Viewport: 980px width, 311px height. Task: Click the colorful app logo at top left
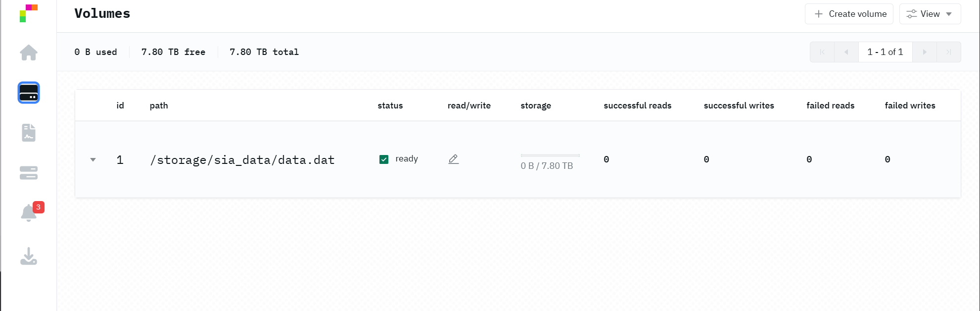click(29, 13)
